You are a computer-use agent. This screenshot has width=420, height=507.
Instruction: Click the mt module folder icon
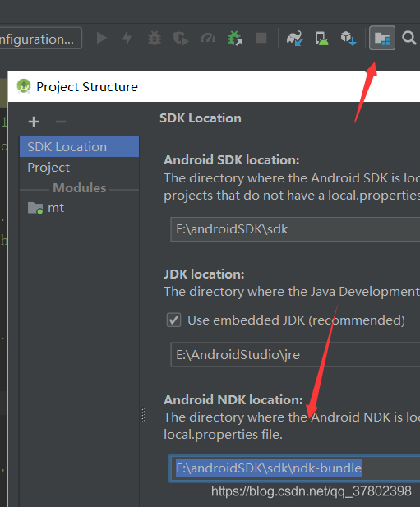coord(35,208)
